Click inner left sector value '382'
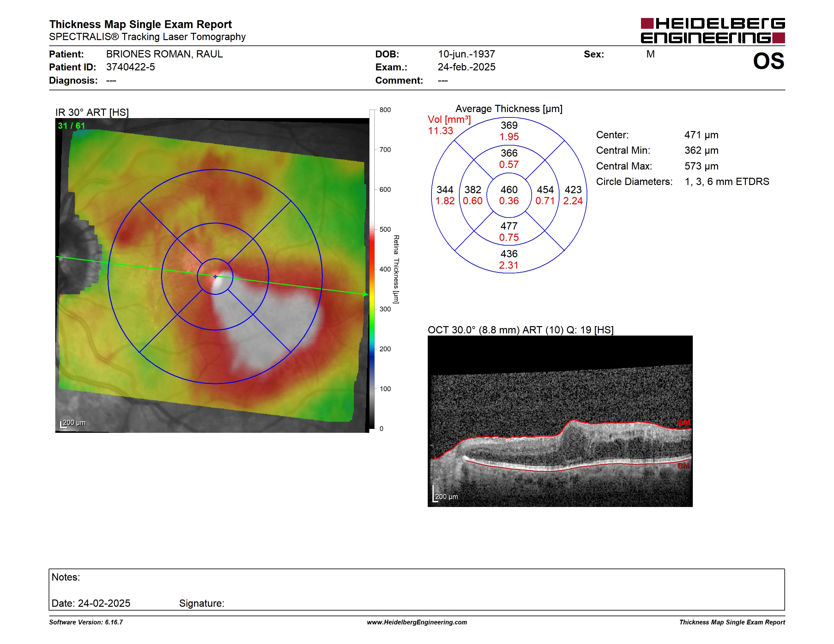Image resolution: width=834 pixels, height=644 pixels. (473, 190)
